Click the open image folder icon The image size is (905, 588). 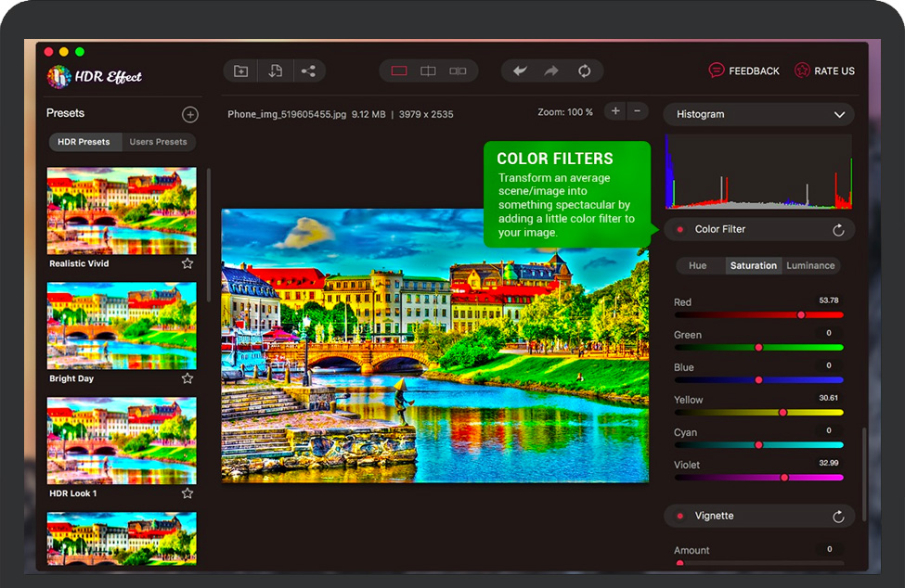click(x=241, y=71)
